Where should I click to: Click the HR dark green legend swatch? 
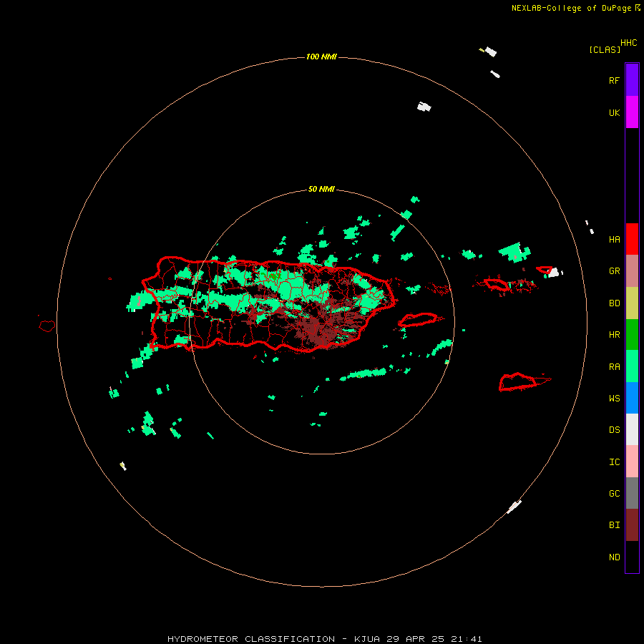pos(632,334)
